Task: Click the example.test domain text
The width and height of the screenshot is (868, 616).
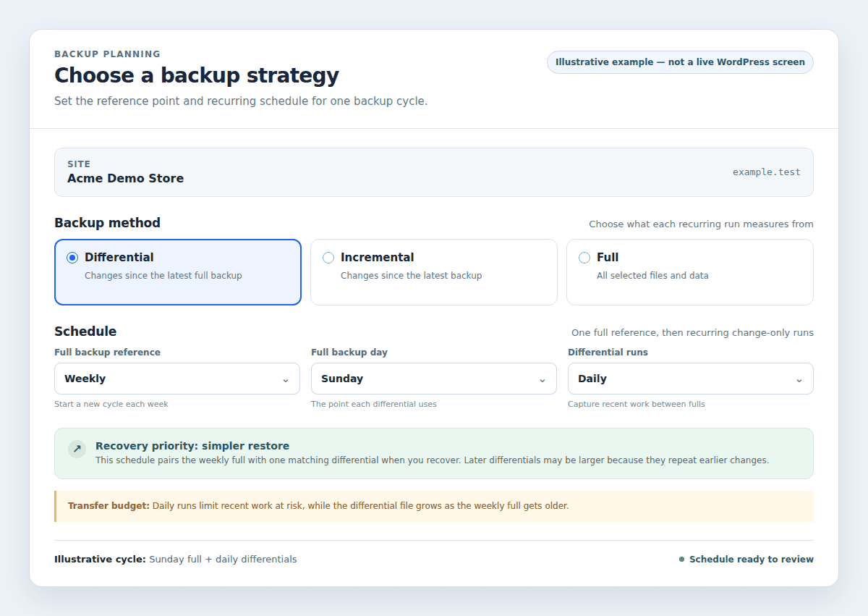Action: pos(767,172)
